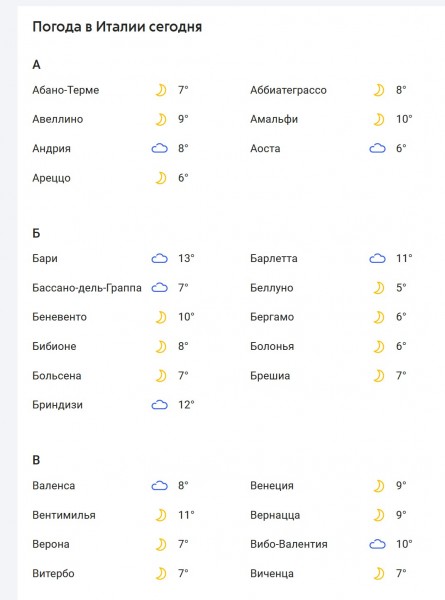Click the cloud icon beside Бассано-дель-Граппа

click(x=160, y=288)
